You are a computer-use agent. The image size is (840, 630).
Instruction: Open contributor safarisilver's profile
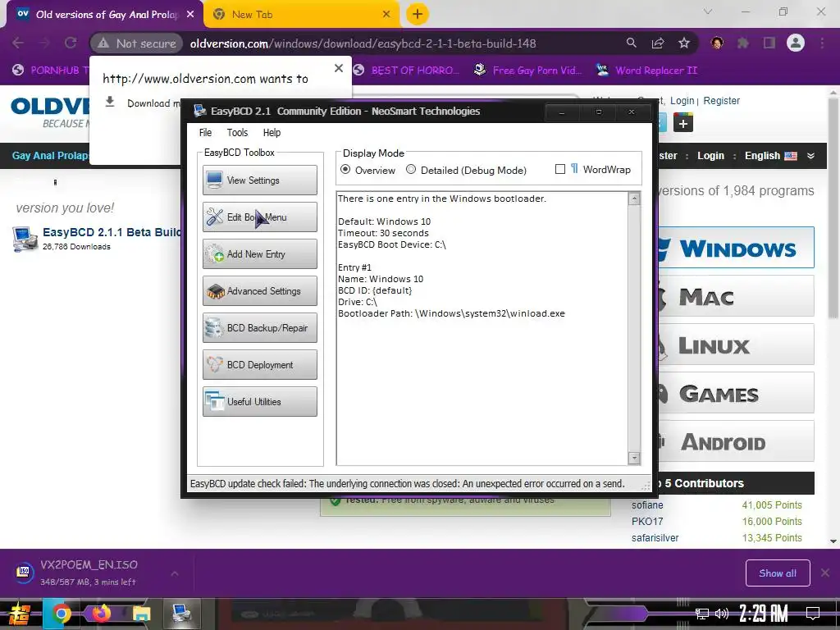point(655,538)
